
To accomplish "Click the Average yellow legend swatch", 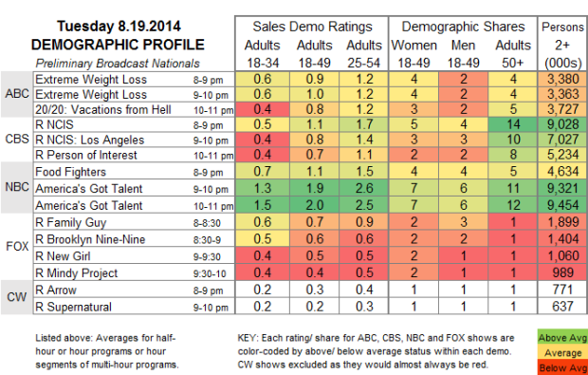I will tap(563, 353).
